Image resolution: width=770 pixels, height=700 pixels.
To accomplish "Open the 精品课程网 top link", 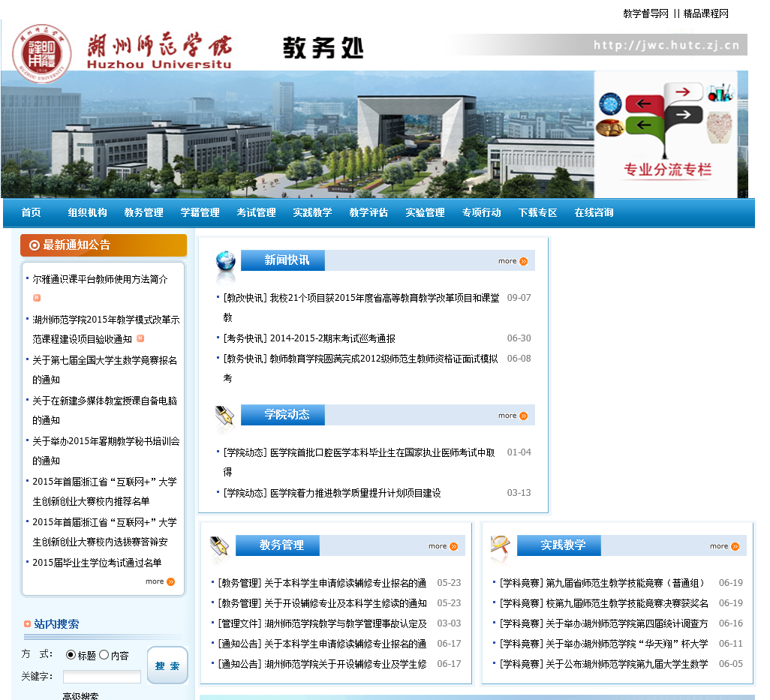I will [x=706, y=14].
